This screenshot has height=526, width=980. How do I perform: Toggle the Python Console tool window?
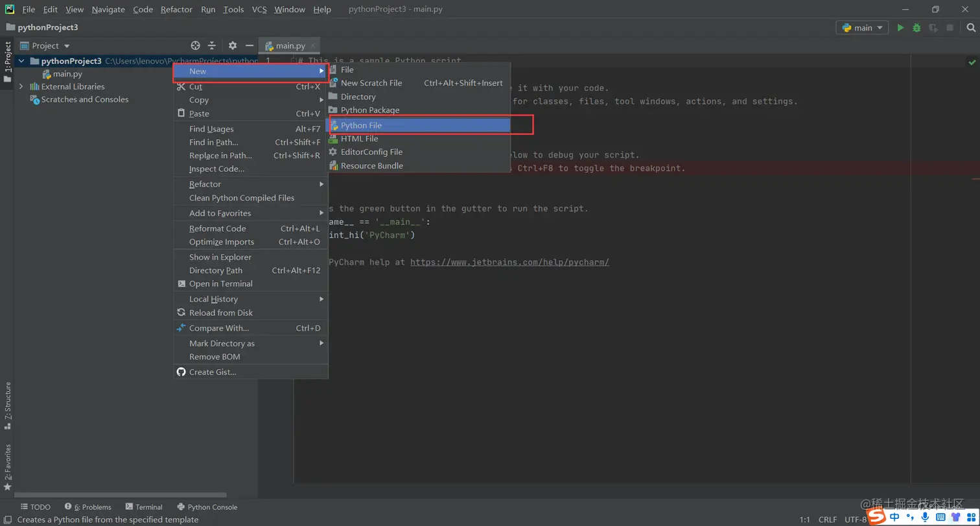[207, 507]
